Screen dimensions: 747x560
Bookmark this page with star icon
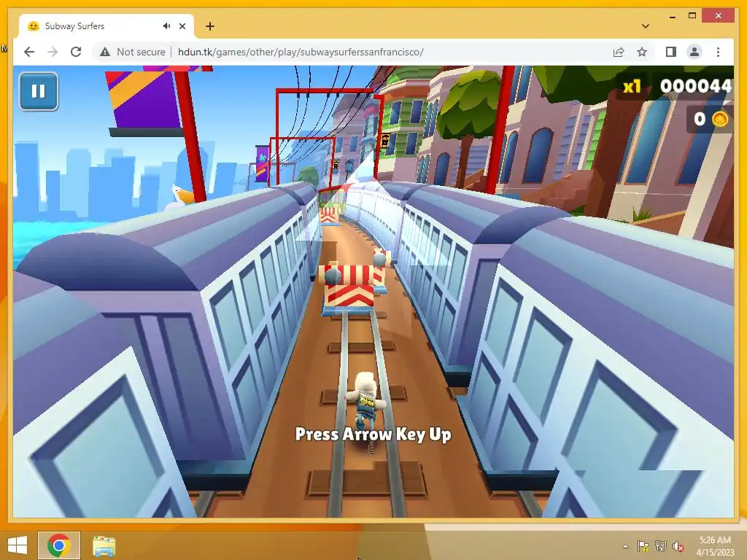[x=642, y=52]
